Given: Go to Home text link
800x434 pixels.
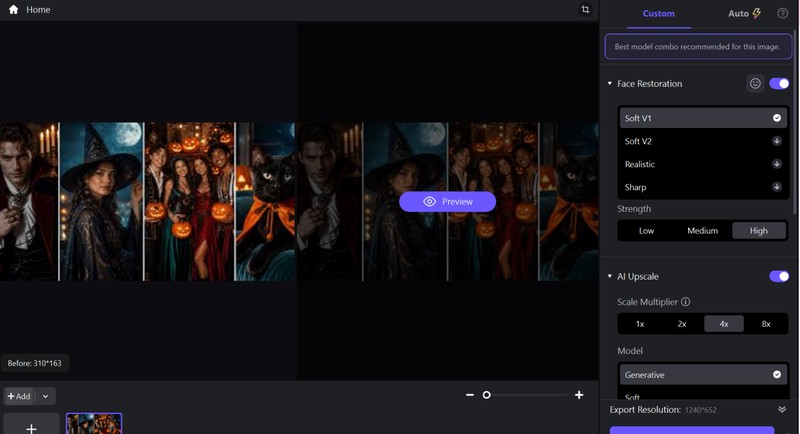Looking at the screenshot, I should pyautogui.click(x=38, y=9).
